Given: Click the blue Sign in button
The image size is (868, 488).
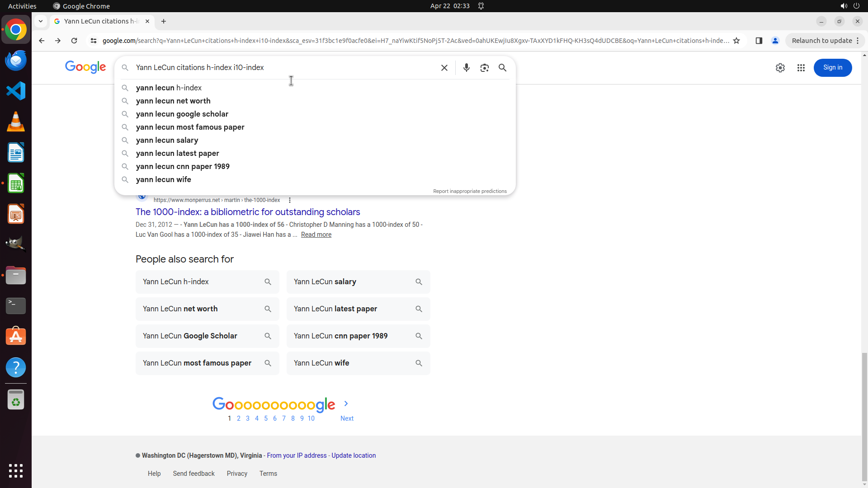Looking at the screenshot, I should 832,68.
